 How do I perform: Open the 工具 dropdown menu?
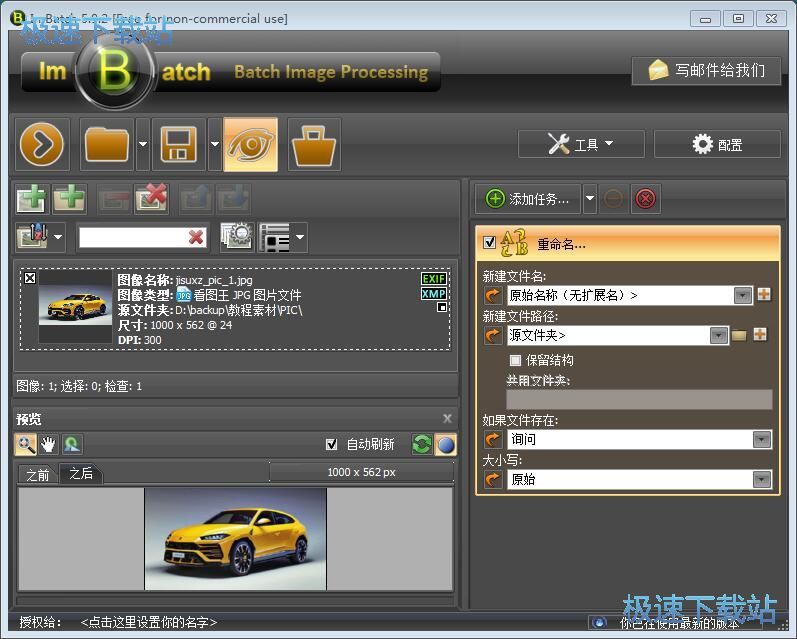point(581,144)
